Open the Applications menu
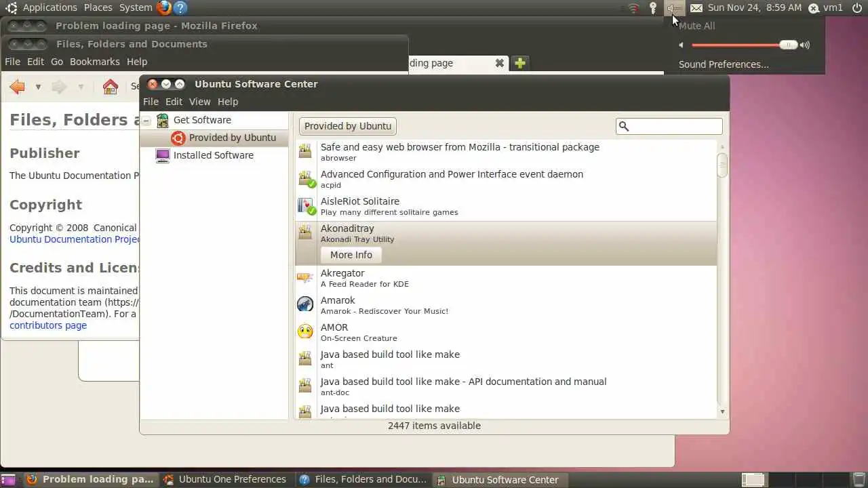The image size is (868, 488). 50,7
